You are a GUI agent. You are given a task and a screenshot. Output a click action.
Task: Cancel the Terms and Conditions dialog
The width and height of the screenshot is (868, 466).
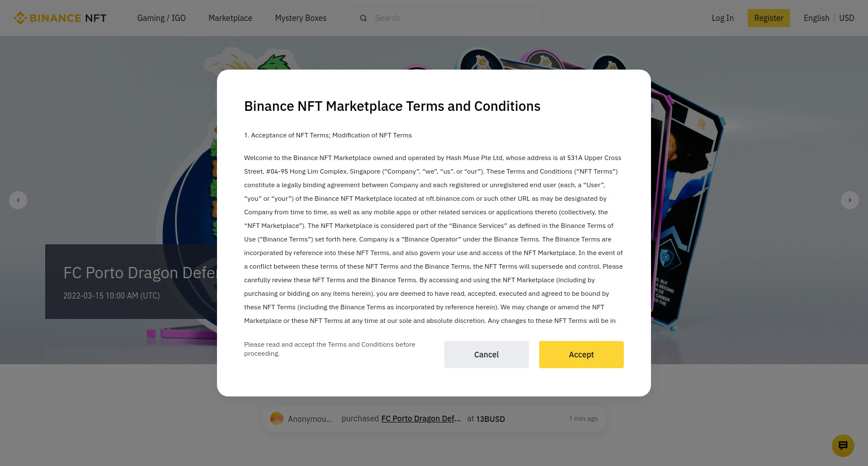487,355
